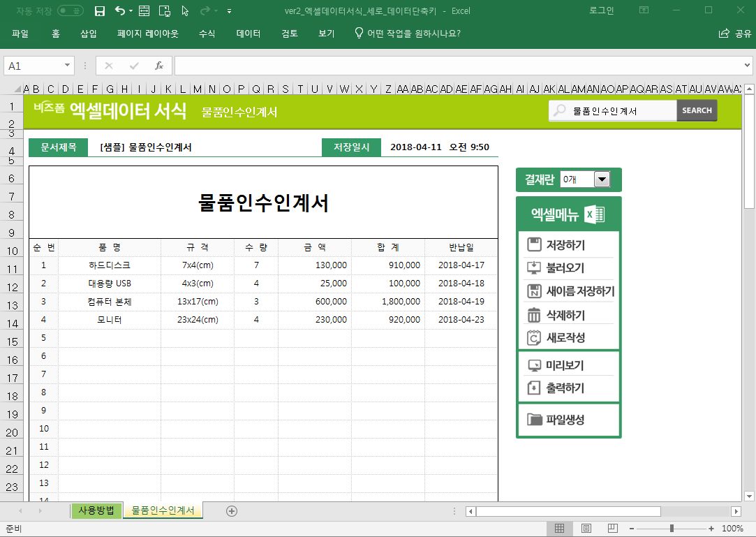
Task: Click the insert function fx icon
Action: point(159,66)
